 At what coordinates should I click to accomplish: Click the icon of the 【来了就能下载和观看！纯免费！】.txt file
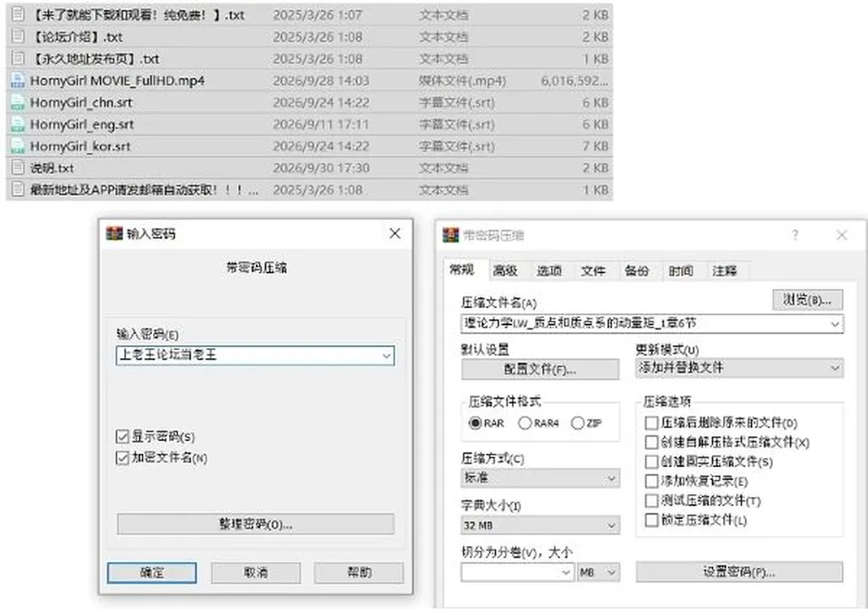point(18,14)
